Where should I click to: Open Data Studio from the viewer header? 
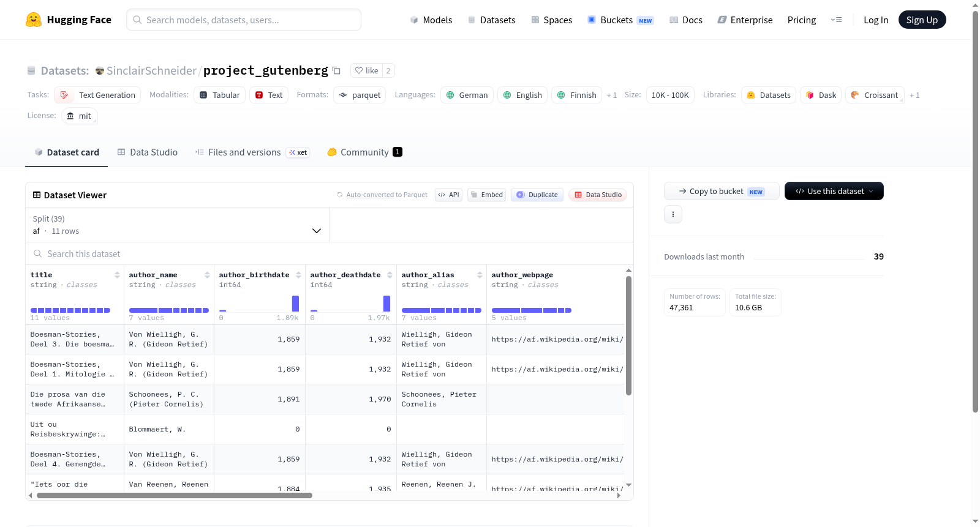pos(598,195)
